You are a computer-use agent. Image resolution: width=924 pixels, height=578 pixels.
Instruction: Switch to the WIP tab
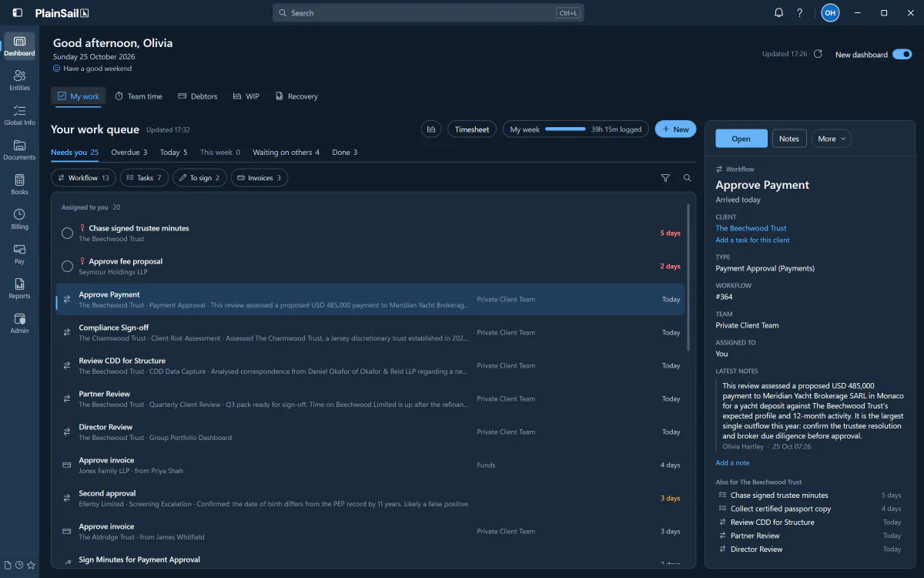pyautogui.click(x=246, y=96)
